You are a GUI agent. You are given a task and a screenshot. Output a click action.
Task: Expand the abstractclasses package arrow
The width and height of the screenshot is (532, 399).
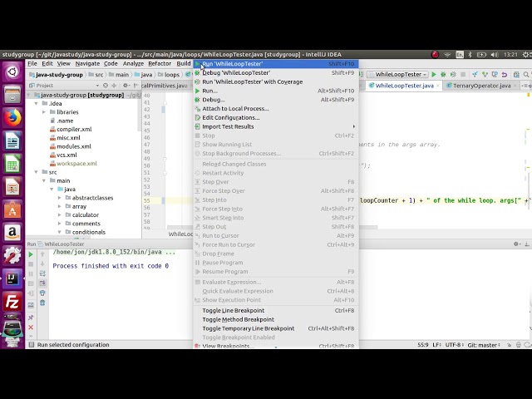pos(59,198)
